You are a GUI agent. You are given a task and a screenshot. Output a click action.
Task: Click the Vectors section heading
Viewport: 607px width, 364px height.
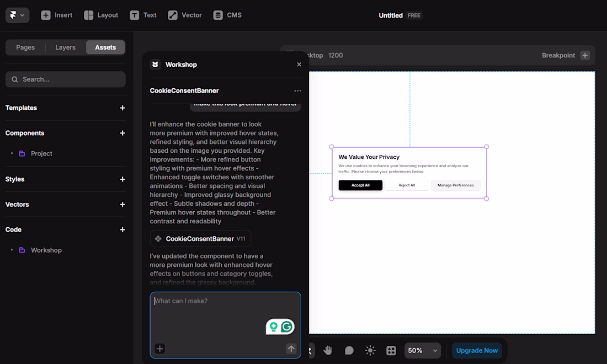[x=17, y=204]
